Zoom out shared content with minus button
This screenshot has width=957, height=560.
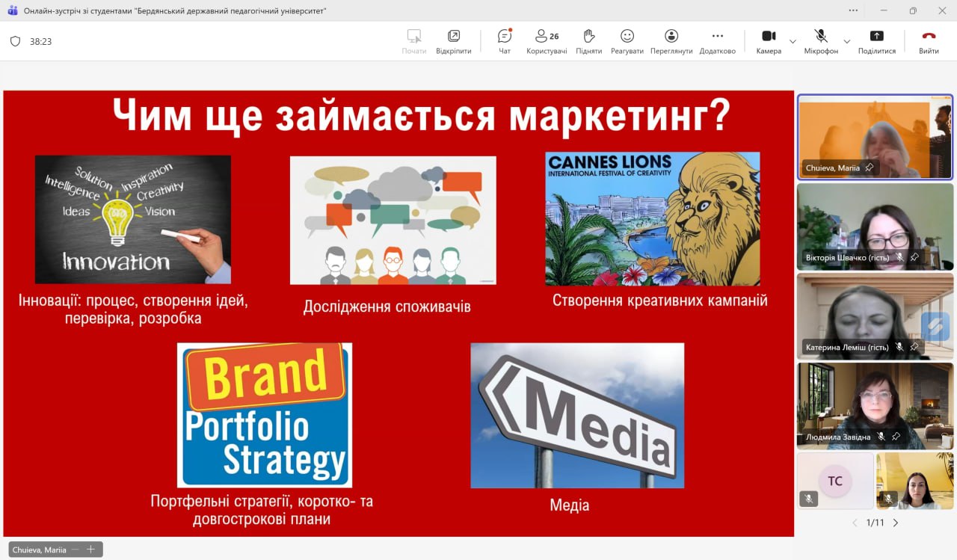[x=76, y=550]
